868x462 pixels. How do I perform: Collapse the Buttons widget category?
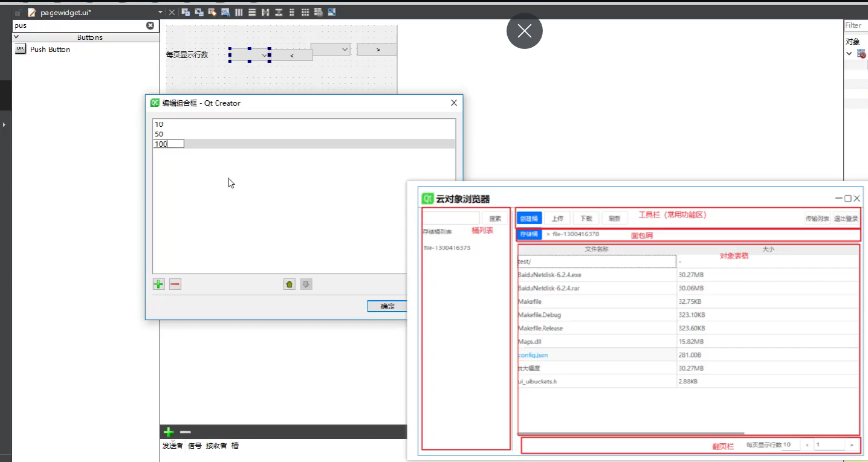tap(16, 37)
